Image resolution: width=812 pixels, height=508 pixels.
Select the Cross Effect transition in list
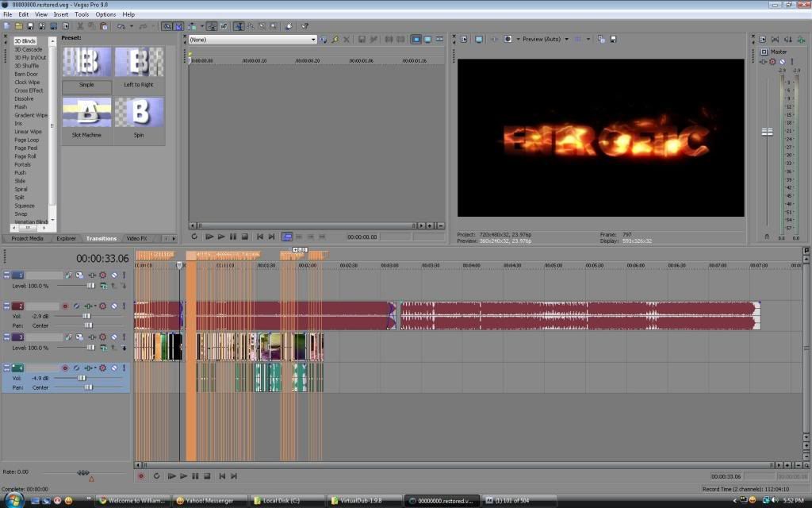pos(29,90)
